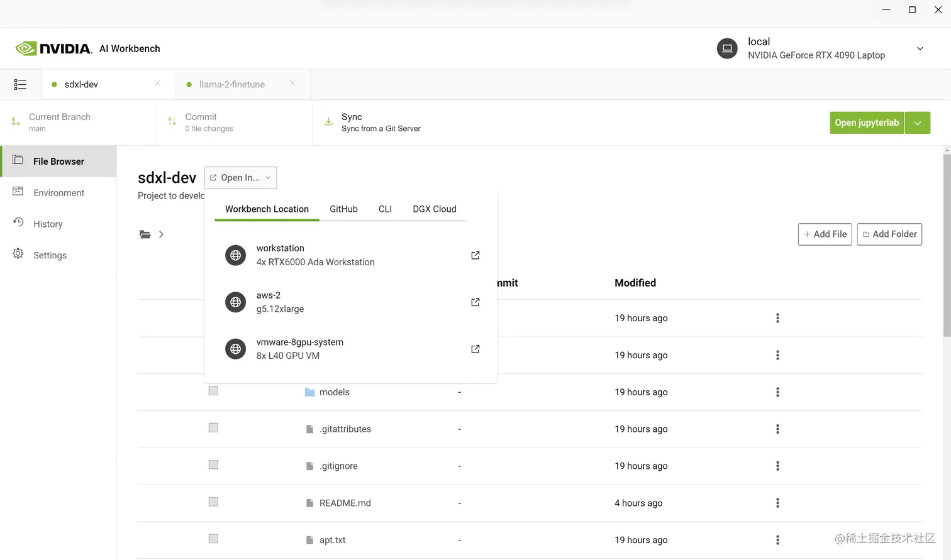Expand the local location dropdown chevron

(920, 48)
